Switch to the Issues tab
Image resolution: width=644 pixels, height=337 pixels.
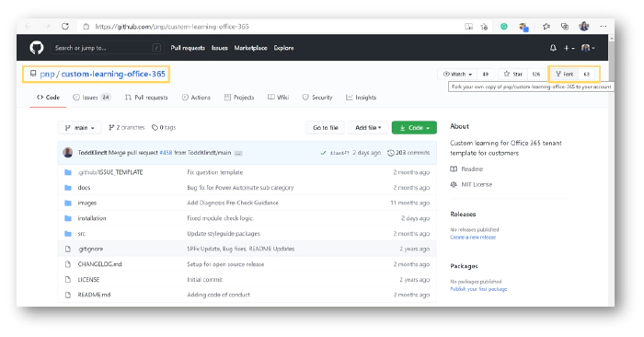(92, 98)
